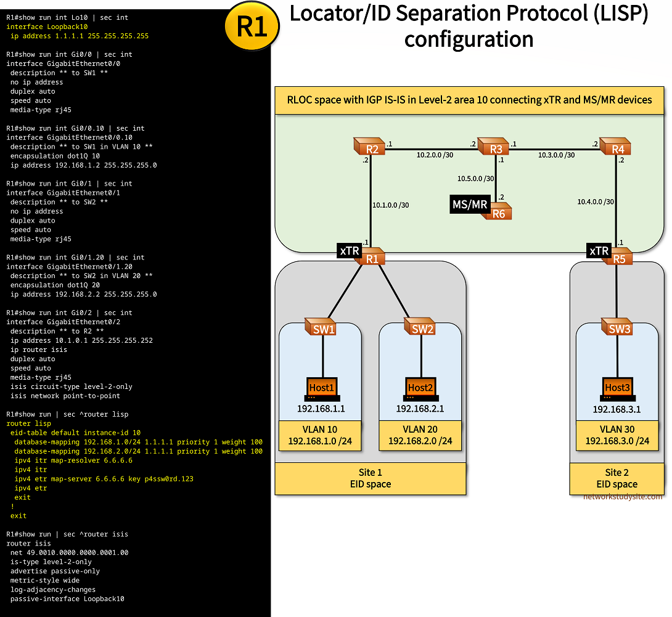Select the SW3 switch icon
The height and width of the screenshot is (617, 672).
pyautogui.click(x=619, y=329)
